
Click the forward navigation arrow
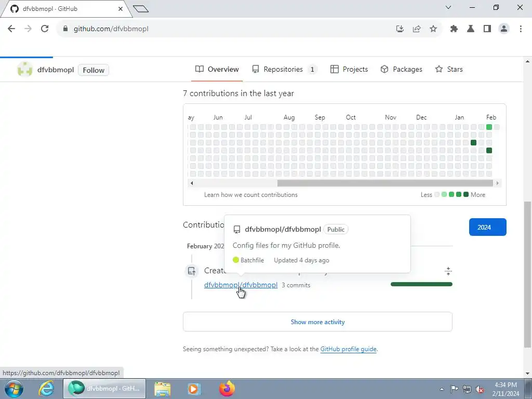click(28, 29)
